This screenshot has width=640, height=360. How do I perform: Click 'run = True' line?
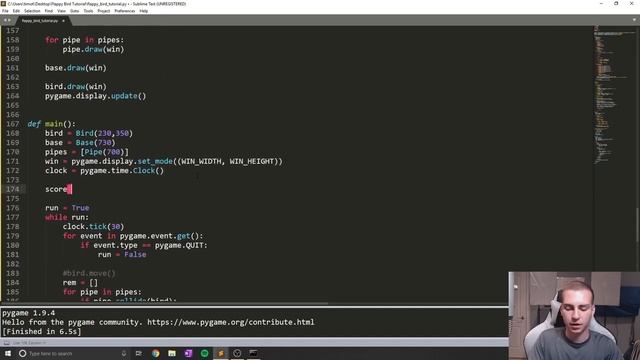(67, 208)
